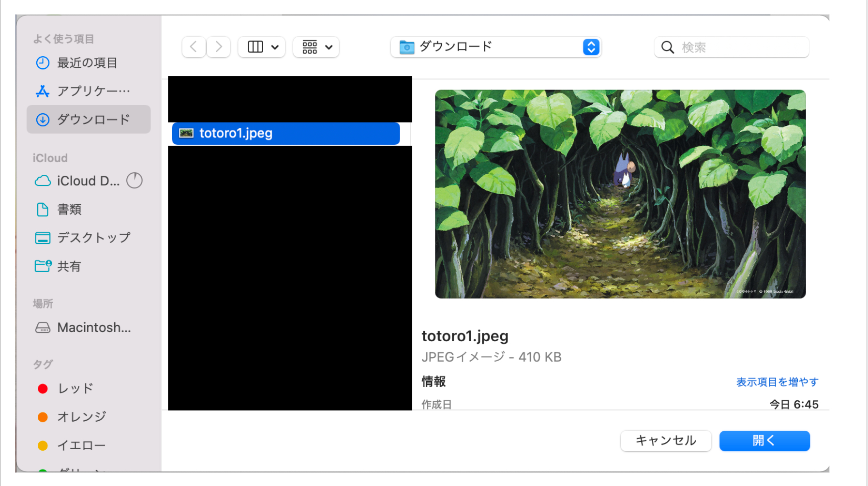Select the totoro1.jpeg file row
The width and height of the screenshot is (868, 486).
[x=286, y=134]
